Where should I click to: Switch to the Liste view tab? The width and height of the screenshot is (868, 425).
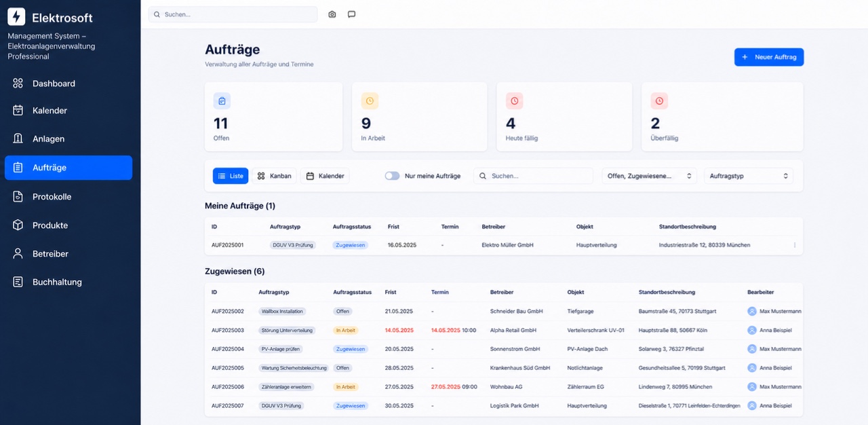point(231,176)
